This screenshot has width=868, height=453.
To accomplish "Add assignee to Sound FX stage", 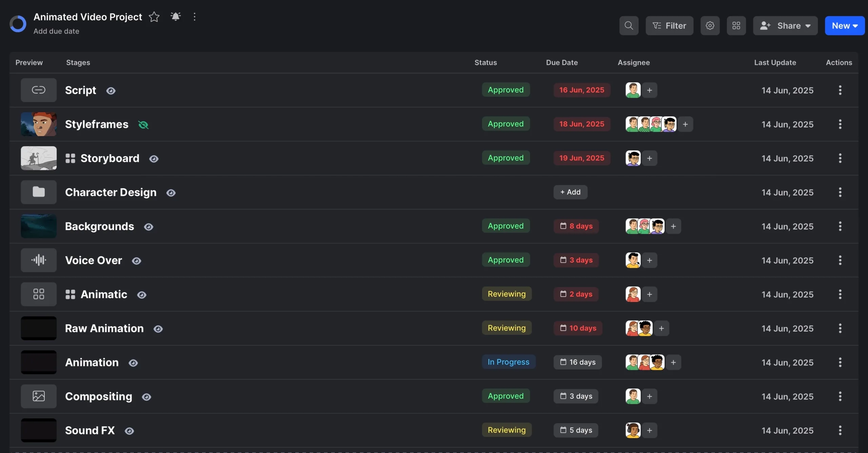I will [649, 430].
